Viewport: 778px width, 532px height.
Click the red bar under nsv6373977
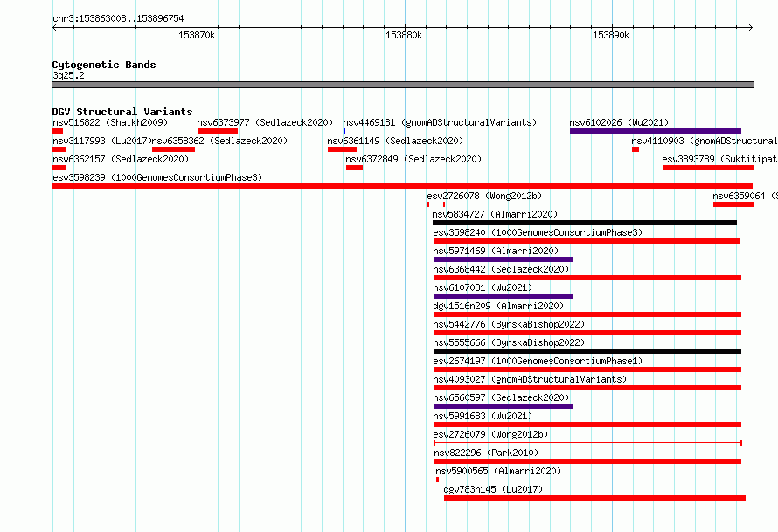(218, 131)
